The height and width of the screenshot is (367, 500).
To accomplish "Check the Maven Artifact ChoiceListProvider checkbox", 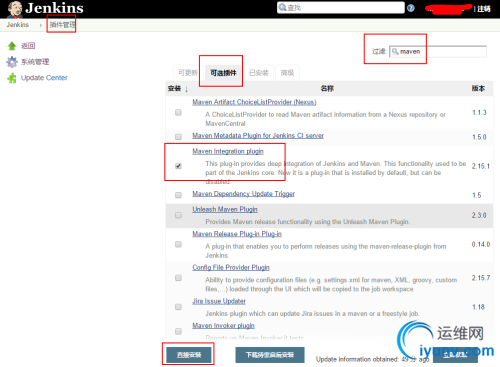I will pyautogui.click(x=178, y=113).
